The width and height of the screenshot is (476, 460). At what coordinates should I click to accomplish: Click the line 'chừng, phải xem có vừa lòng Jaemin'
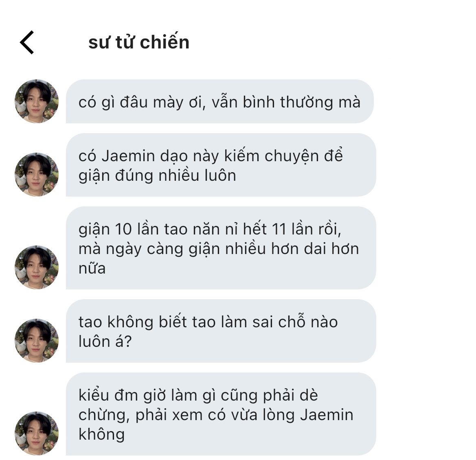point(216,415)
